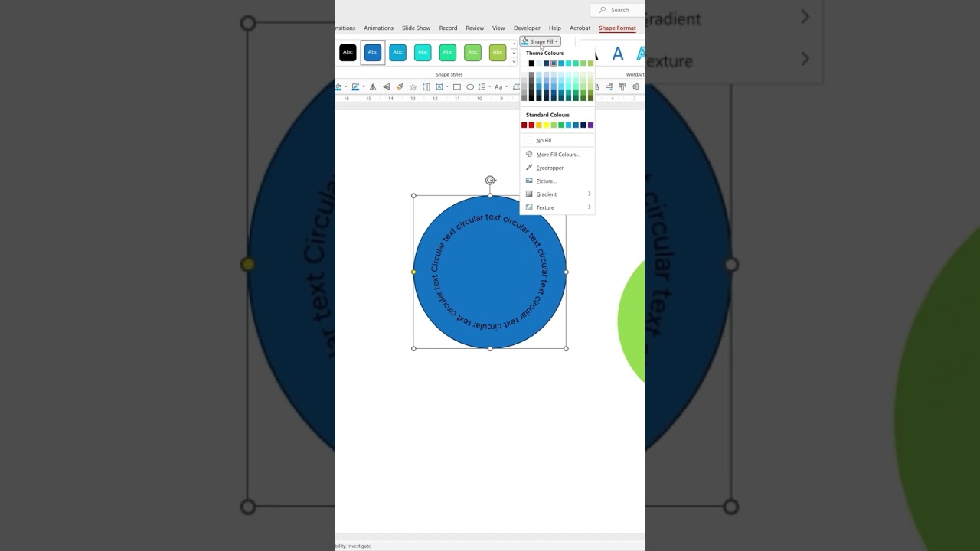Pick purple from Standard Colours
The width and height of the screenshot is (980, 551).
590,126
